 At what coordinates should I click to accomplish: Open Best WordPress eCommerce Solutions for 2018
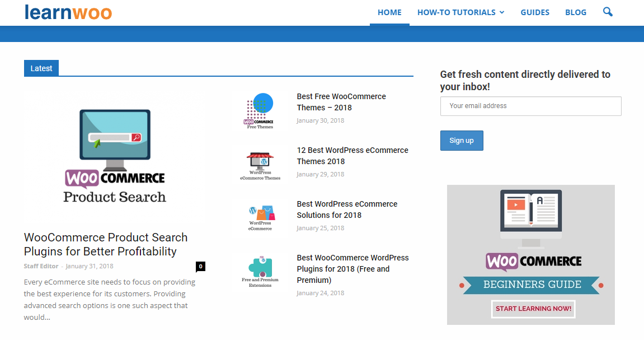click(x=347, y=209)
